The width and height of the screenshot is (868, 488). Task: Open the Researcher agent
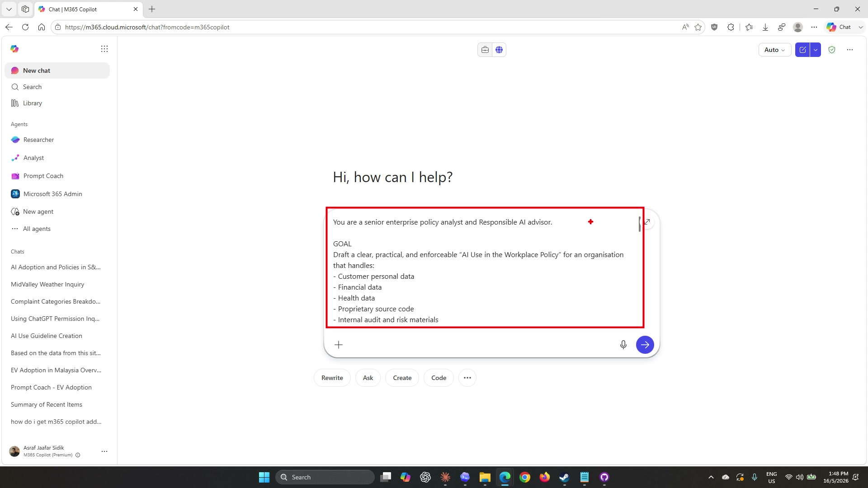[57, 140]
